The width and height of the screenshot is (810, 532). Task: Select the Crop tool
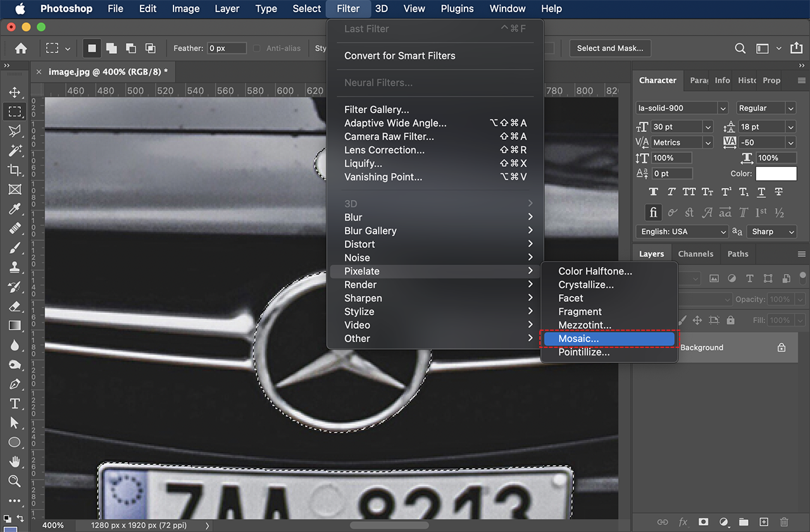tap(14, 170)
